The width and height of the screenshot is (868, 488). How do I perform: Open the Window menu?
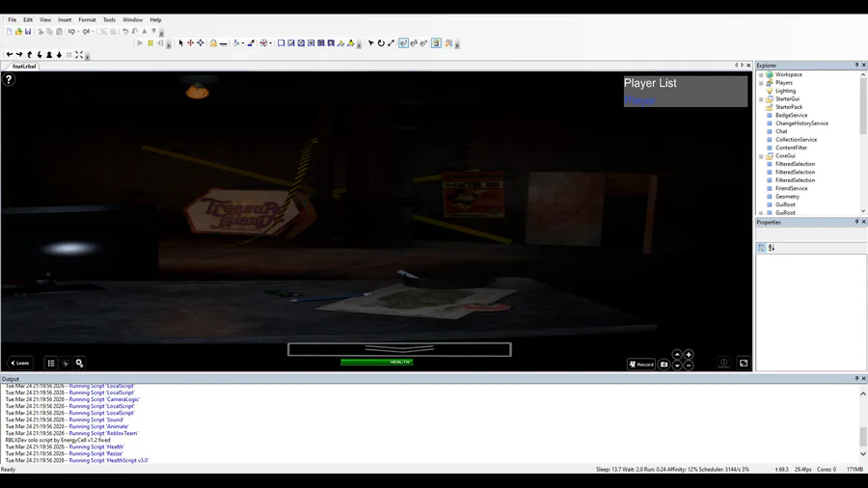pyautogui.click(x=133, y=20)
